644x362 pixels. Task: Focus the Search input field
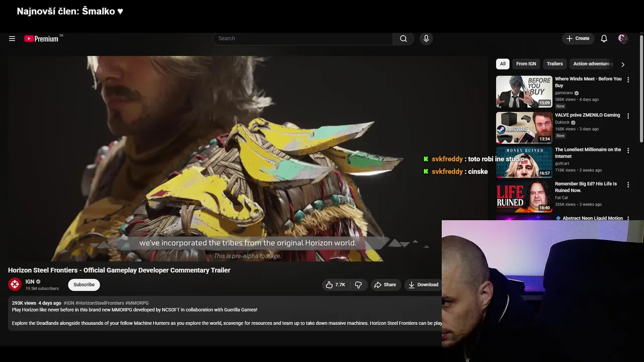pos(303,39)
